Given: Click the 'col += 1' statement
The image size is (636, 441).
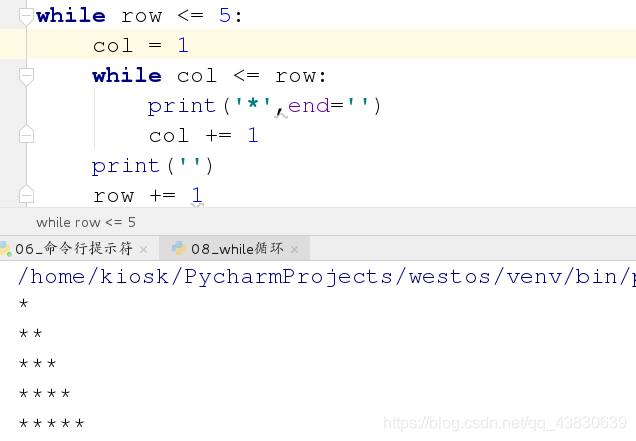Looking at the screenshot, I should [x=203, y=136].
